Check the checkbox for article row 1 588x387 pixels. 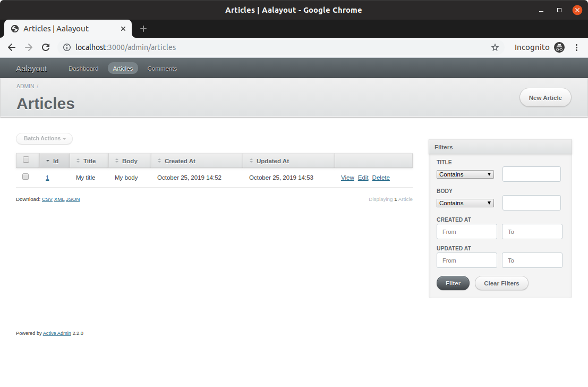[x=25, y=176]
